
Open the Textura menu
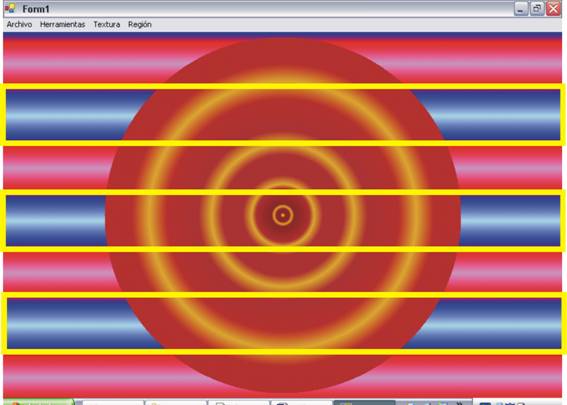click(107, 25)
